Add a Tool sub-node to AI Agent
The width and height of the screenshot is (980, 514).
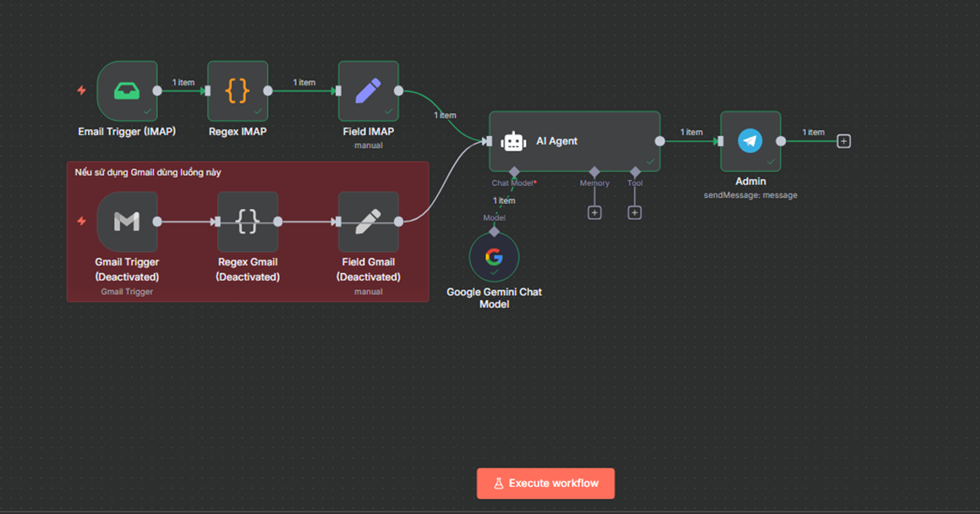pyautogui.click(x=634, y=213)
